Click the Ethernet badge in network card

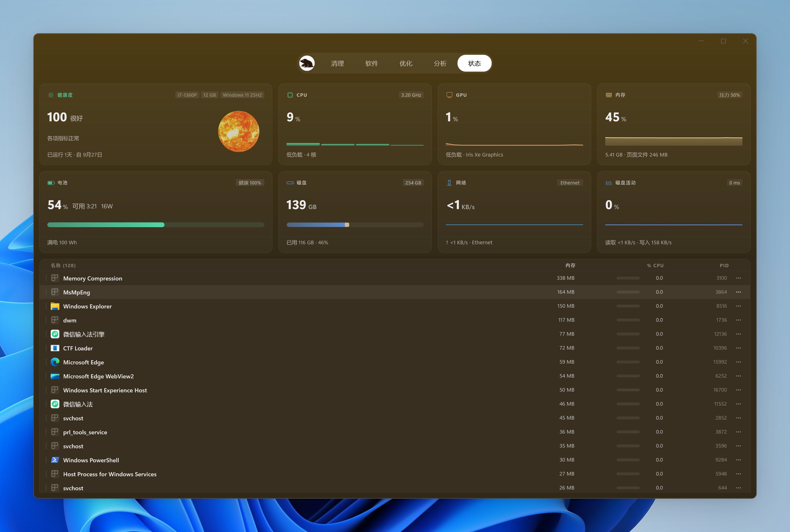pos(570,183)
